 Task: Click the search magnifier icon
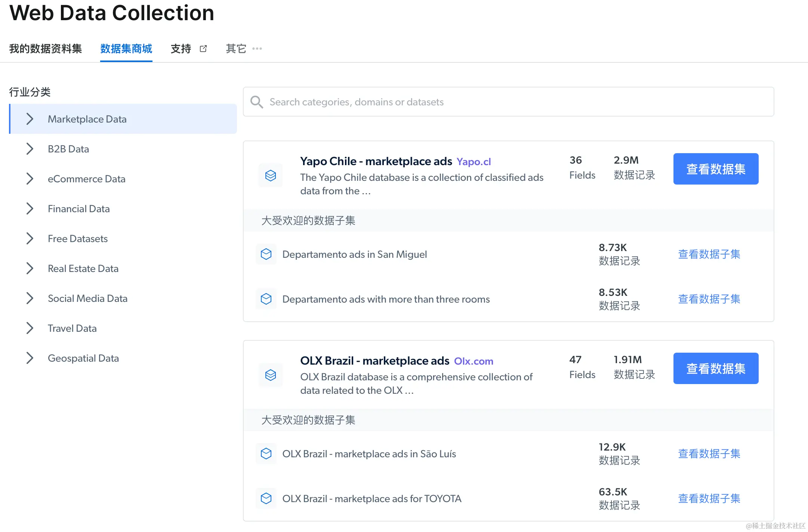point(257,102)
